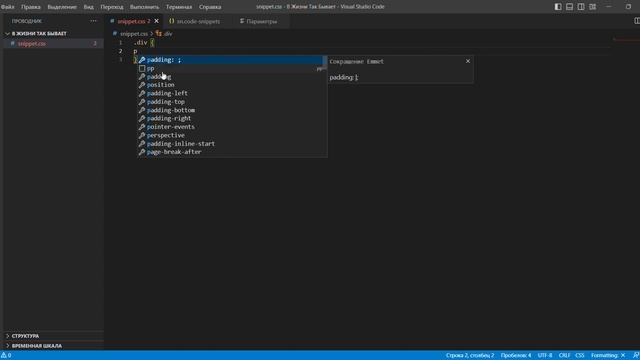The width and height of the screenshot is (640, 360).
Task: Click the wrench icon beside position suggestion
Action: [x=142, y=85]
